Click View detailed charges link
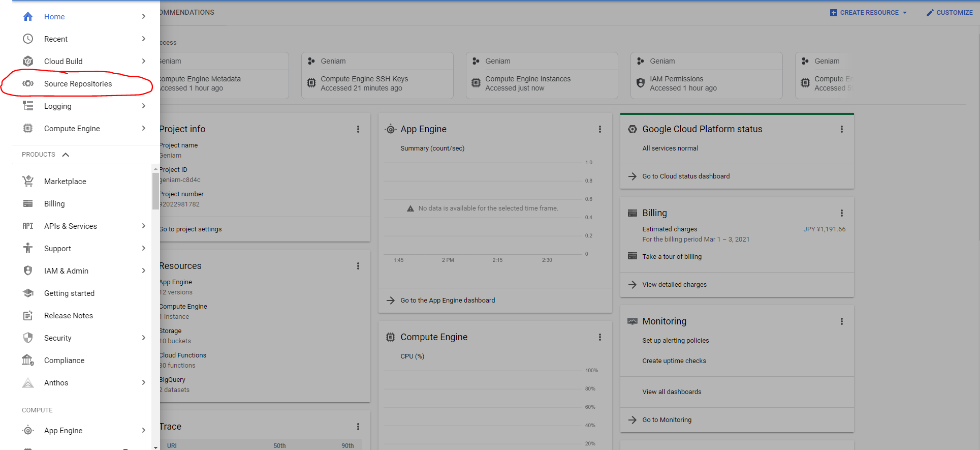The width and height of the screenshot is (980, 450). pyautogui.click(x=674, y=285)
